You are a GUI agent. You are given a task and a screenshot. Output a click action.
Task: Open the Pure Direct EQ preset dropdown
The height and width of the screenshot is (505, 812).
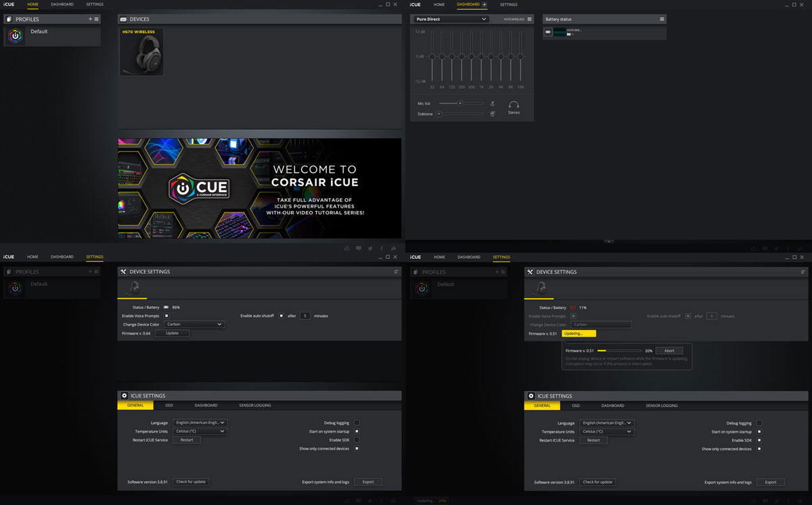point(451,19)
